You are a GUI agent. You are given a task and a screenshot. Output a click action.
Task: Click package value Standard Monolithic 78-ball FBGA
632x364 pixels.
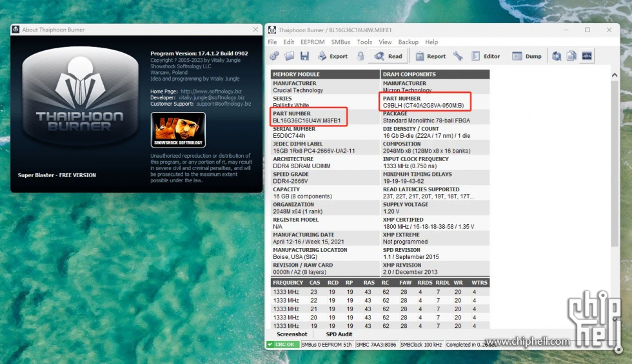(x=426, y=120)
